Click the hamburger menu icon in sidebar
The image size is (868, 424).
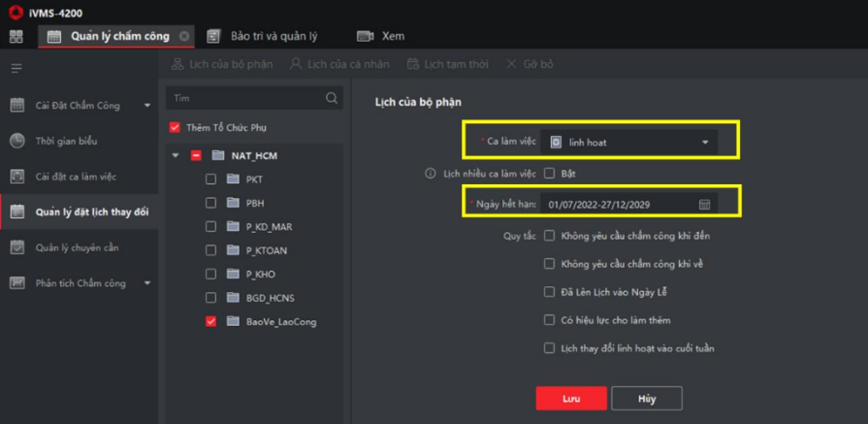[x=16, y=69]
